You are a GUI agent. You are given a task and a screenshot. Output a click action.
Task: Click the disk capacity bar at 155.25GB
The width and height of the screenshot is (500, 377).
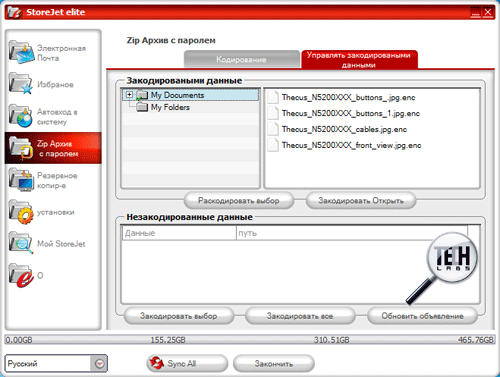168,340
